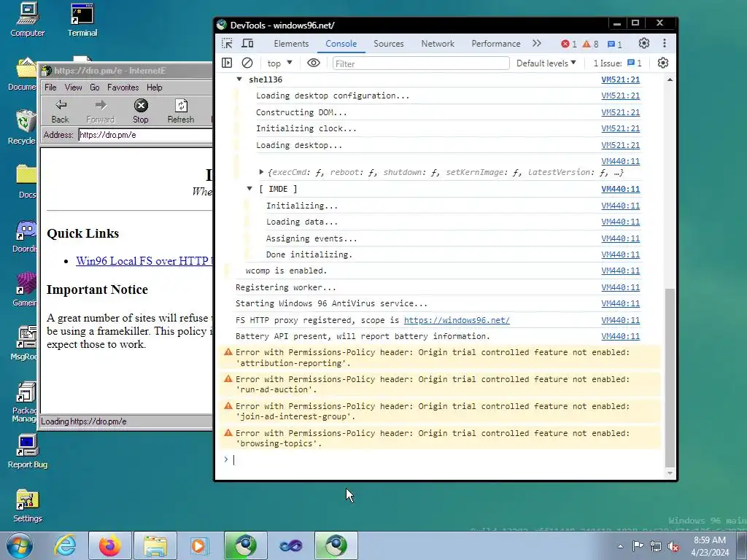Open the Computer desktop icon

28,20
